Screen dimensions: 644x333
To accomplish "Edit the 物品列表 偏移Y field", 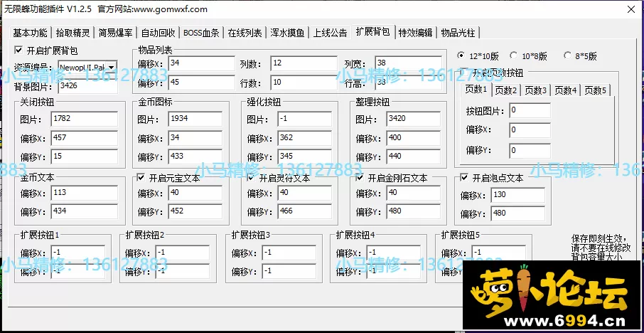I will pos(202,83).
